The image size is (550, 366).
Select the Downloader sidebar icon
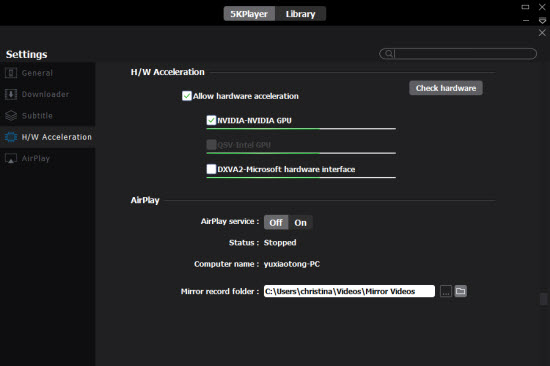point(11,94)
